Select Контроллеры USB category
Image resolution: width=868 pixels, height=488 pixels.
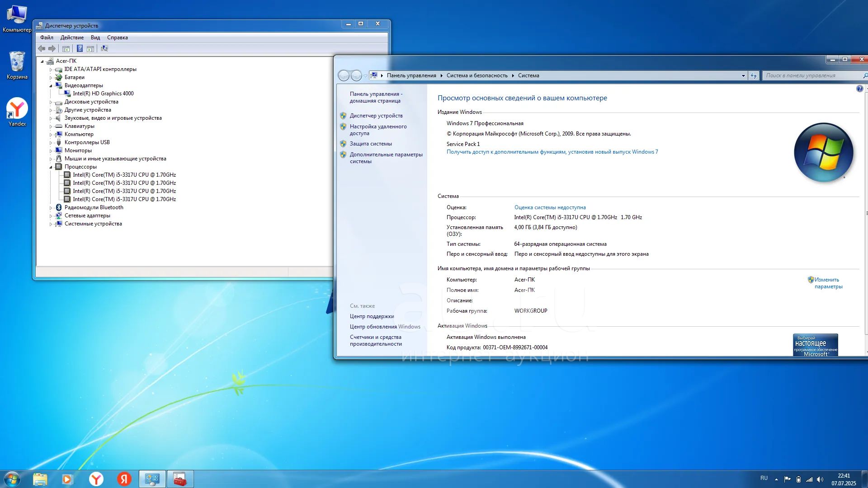pos(87,142)
